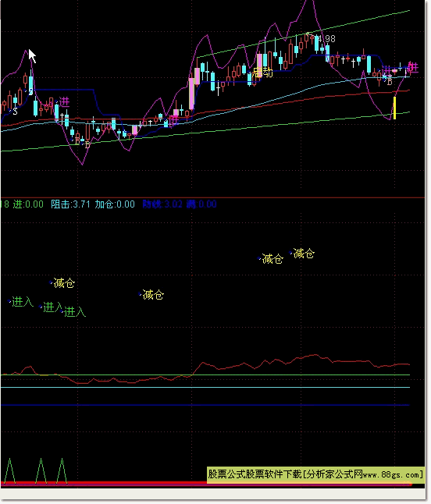Select the 加仓:0.00 legend entry
The image size is (431, 504).
pyautogui.click(x=115, y=204)
